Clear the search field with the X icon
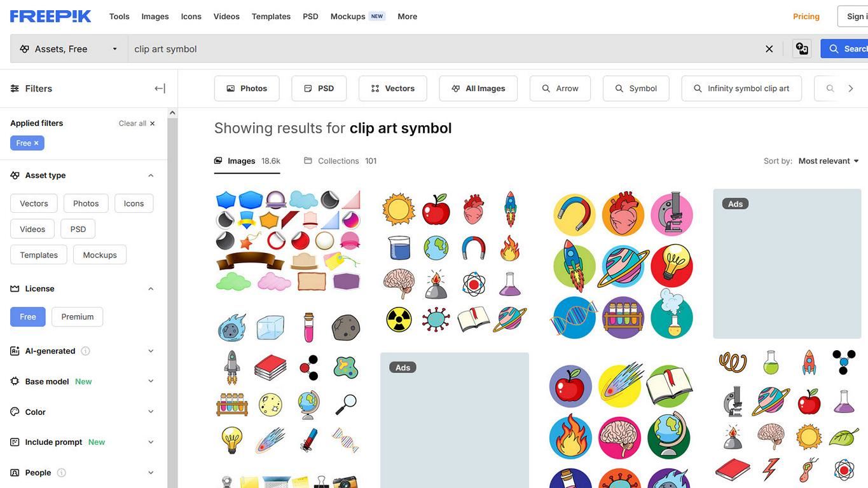This screenshot has width=868, height=488. click(769, 49)
